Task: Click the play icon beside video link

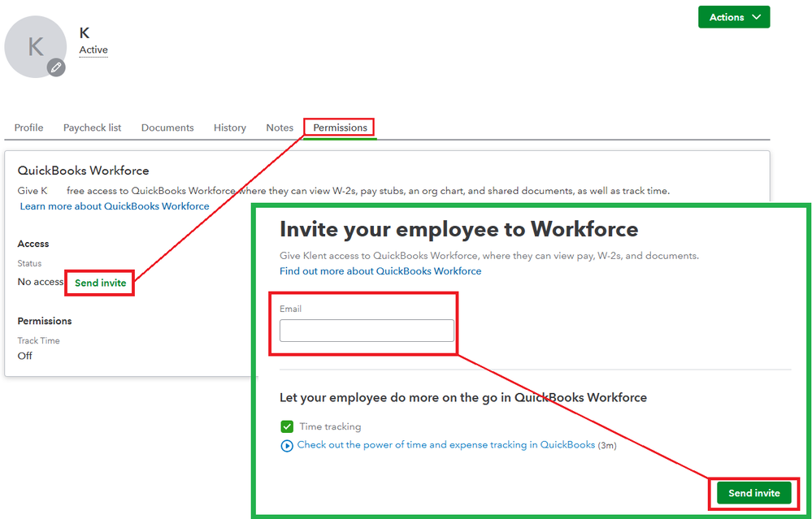Action: 286,446
